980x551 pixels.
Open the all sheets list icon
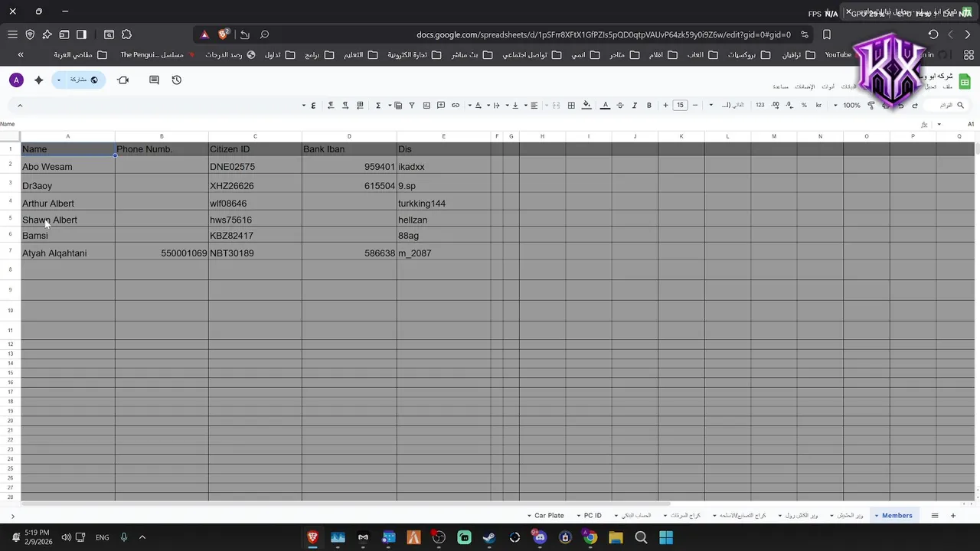pos(934,516)
